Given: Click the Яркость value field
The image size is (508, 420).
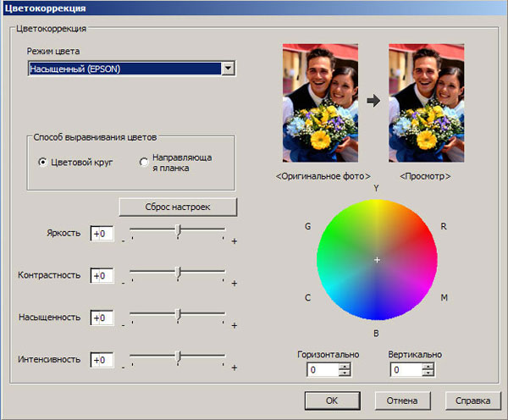Looking at the screenshot, I should [x=102, y=234].
